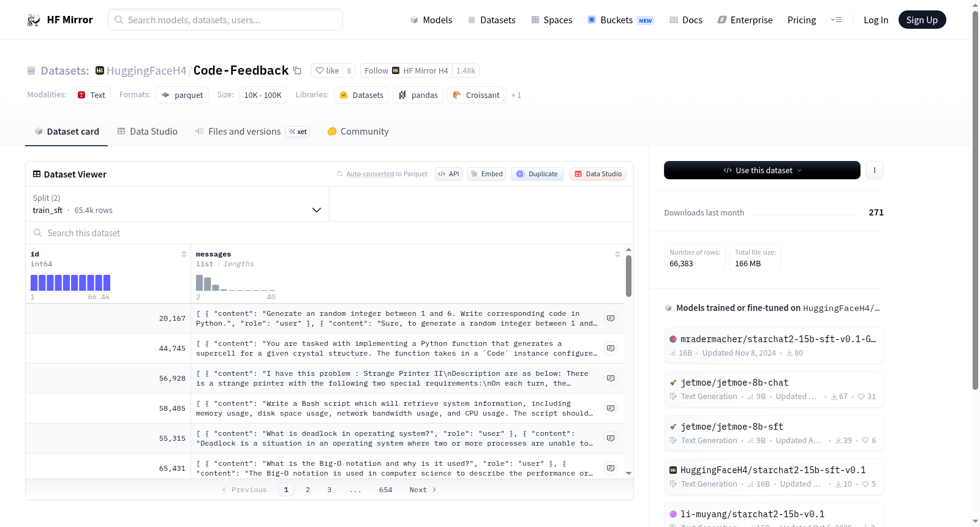
Task: Open row 20,167 conversation expand icon
Action: click(611, 318)
